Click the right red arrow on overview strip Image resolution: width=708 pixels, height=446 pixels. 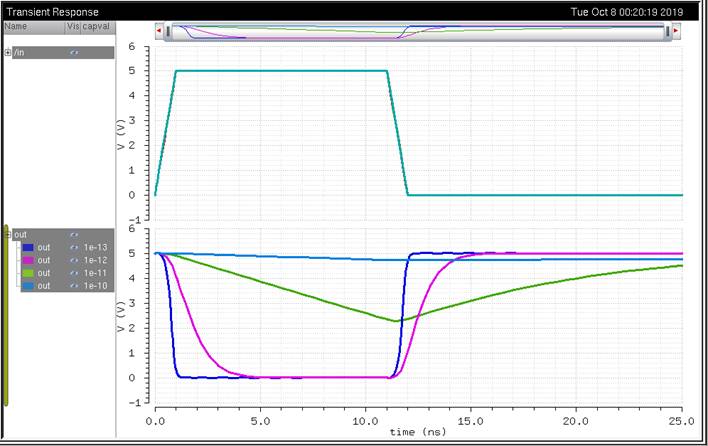pyautogui.click(x=677, y=32)
